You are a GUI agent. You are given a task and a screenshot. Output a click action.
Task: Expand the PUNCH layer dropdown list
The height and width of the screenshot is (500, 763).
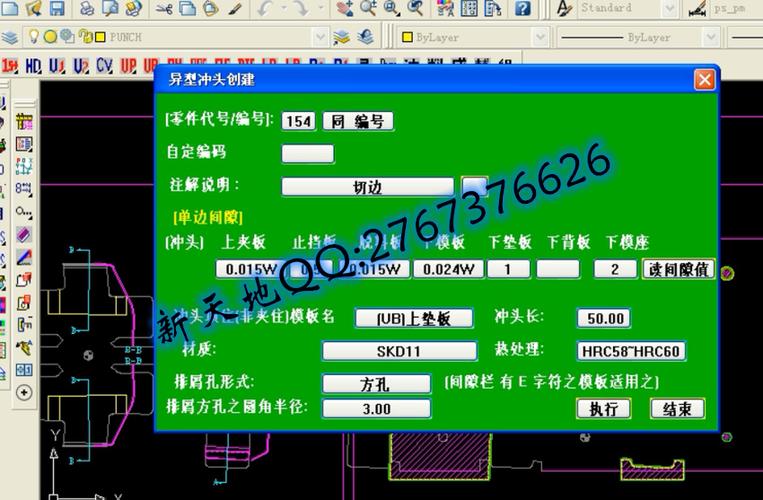(320, 37)
